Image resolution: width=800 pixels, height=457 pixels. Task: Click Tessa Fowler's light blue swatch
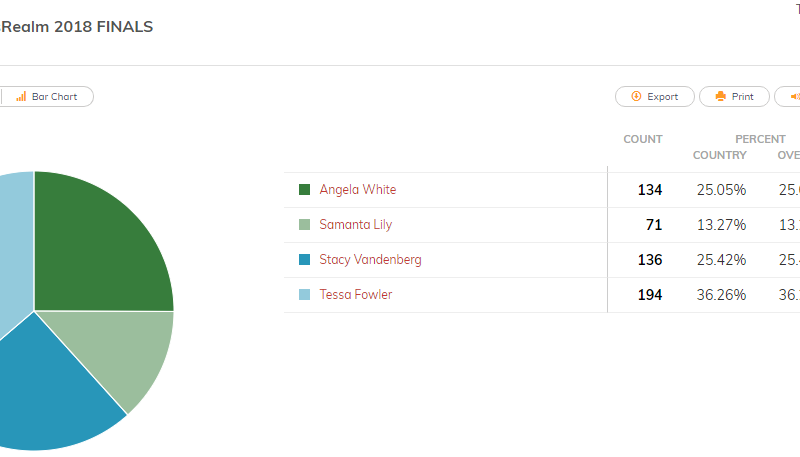pyautogui.click(x=305, y=294)
